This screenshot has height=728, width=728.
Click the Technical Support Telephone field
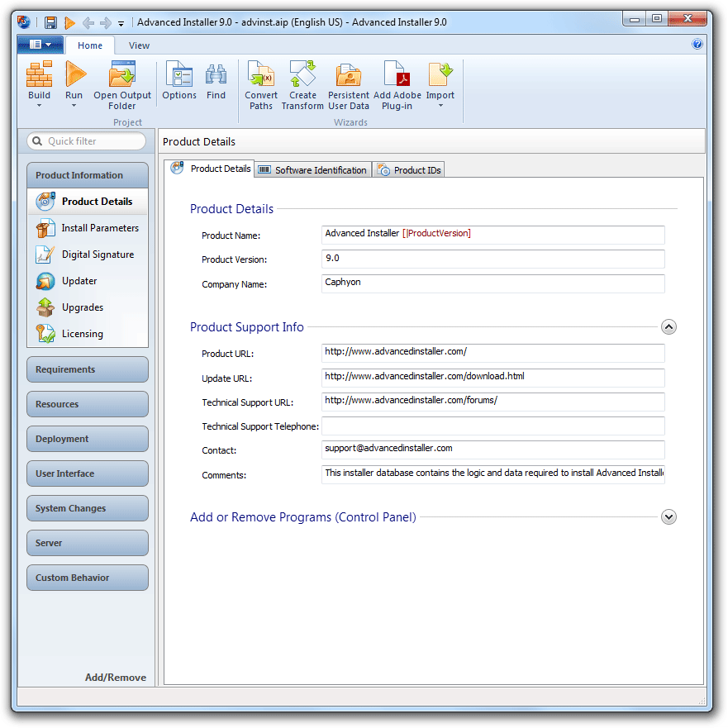tap(493, 426)
